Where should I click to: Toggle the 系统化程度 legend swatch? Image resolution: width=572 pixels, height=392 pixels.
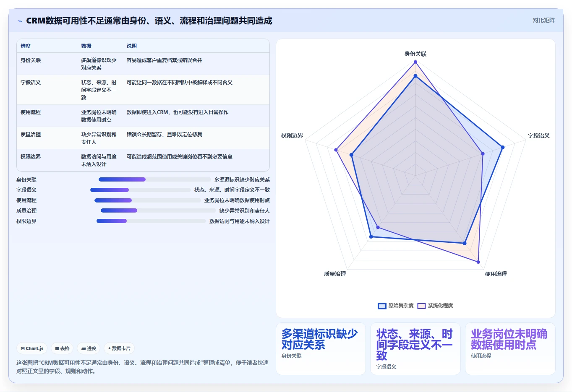tap(421, 306)
